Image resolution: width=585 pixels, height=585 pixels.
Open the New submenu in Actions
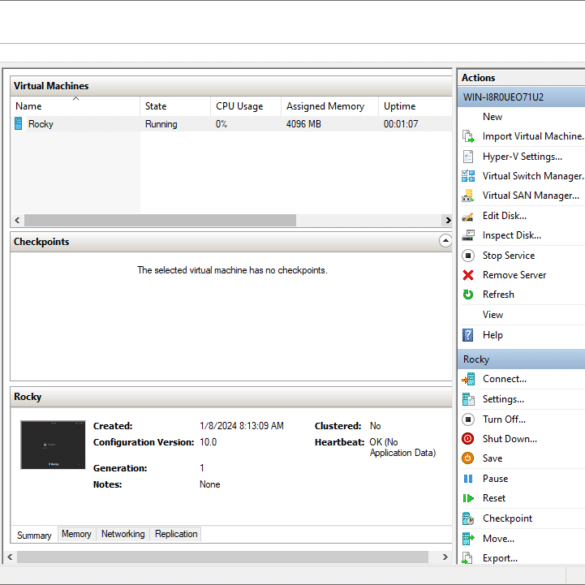pos(492,117)
